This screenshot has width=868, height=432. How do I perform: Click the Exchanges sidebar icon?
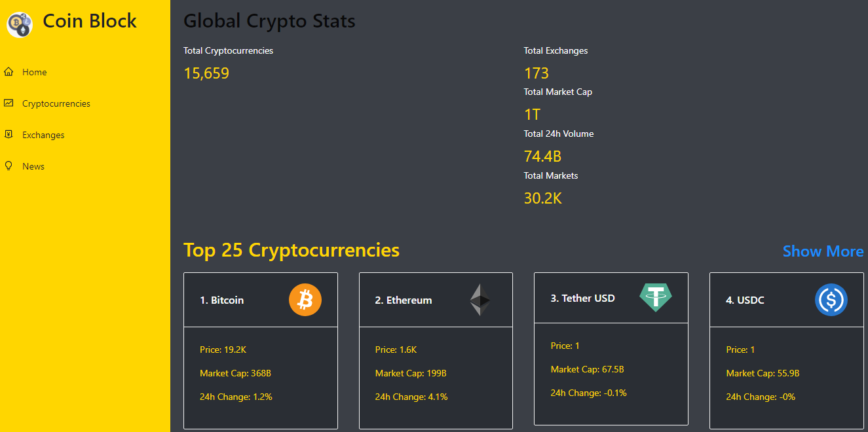pyautogui.click(x=9, y=134)
